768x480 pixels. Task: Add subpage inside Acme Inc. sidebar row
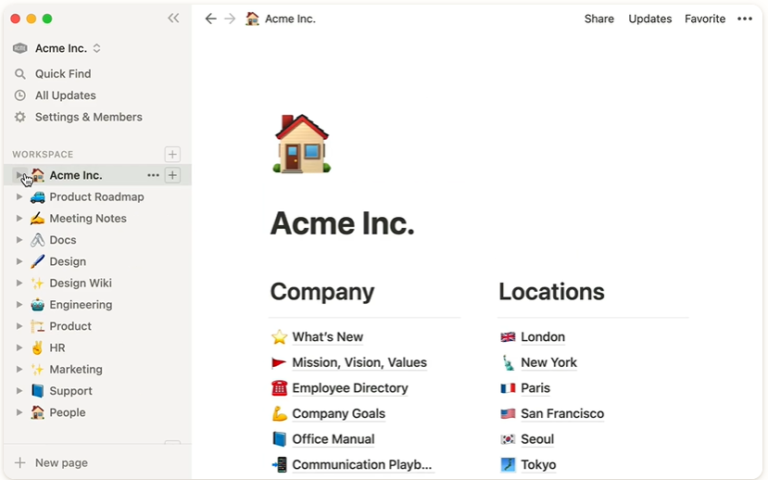coord(172,175)
